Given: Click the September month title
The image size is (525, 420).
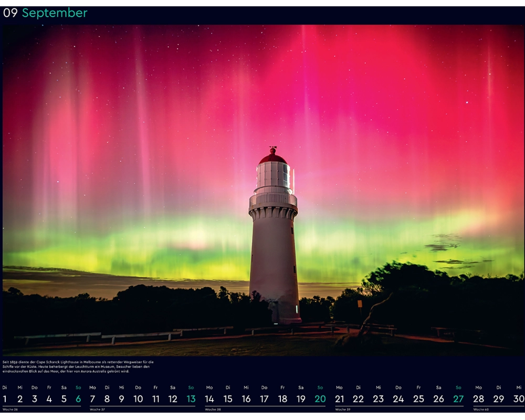Looking at the screenshot, I should tap(54, 13).
